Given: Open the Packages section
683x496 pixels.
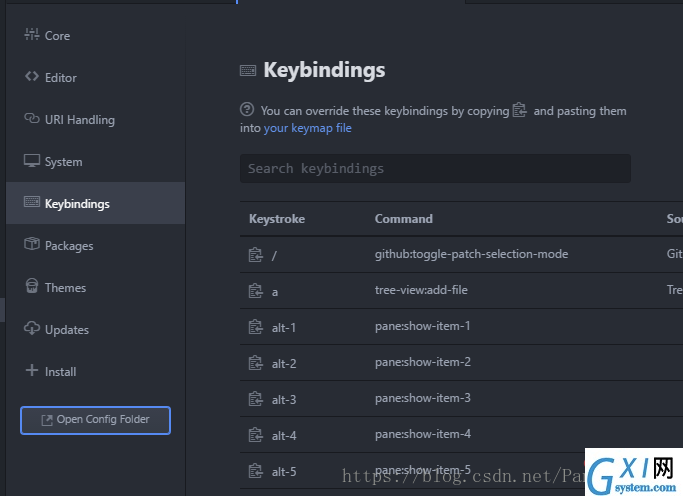Looking at the screenshot, I should pos(95,246).
